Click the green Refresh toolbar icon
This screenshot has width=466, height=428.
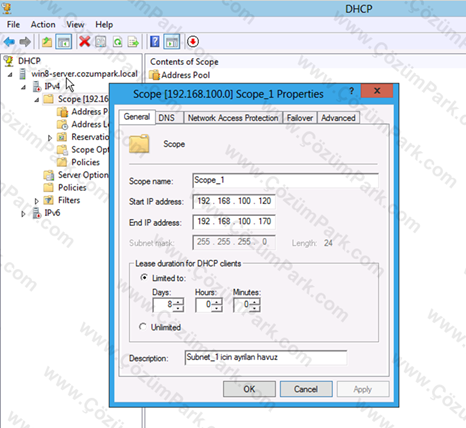(x=117, y=42)
